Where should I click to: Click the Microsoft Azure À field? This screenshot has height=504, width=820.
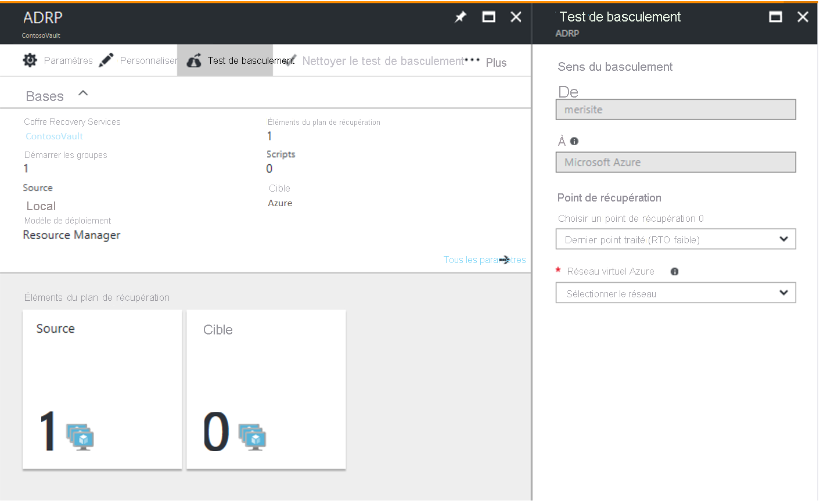coord(676,163)
